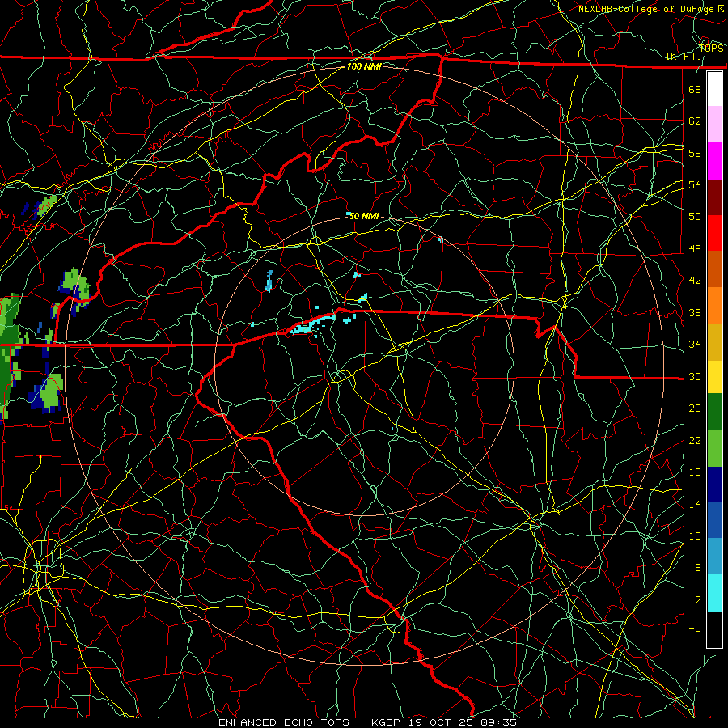The width and height of the screenshot is (728, 728).
Task: Click the "KGSP" station identifier
Action: pos(387,722)
